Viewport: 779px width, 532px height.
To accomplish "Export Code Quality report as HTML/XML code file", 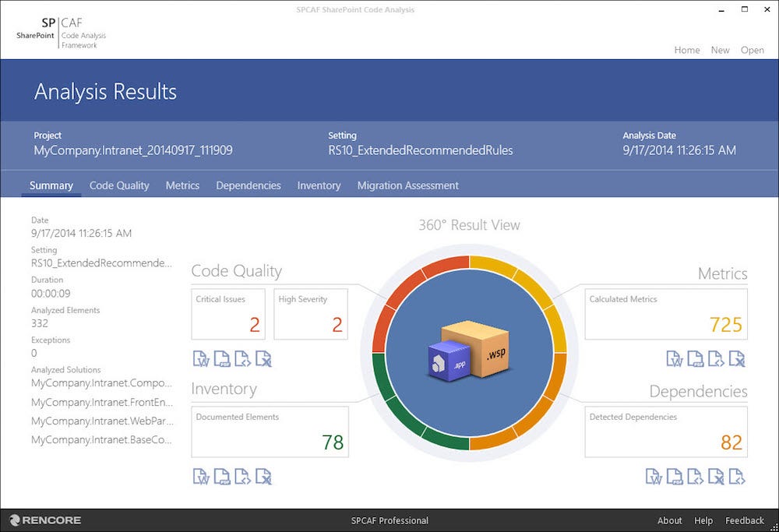I will (x=242, y=358).
